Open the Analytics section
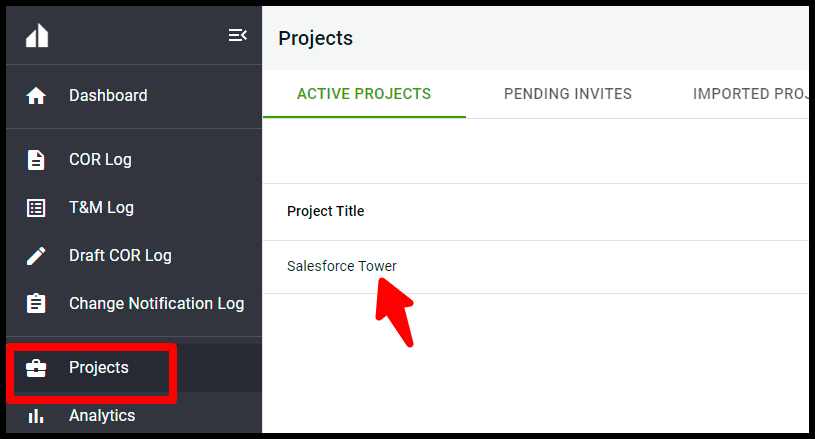This screenshot has width=815, height=439. [102, 416]
